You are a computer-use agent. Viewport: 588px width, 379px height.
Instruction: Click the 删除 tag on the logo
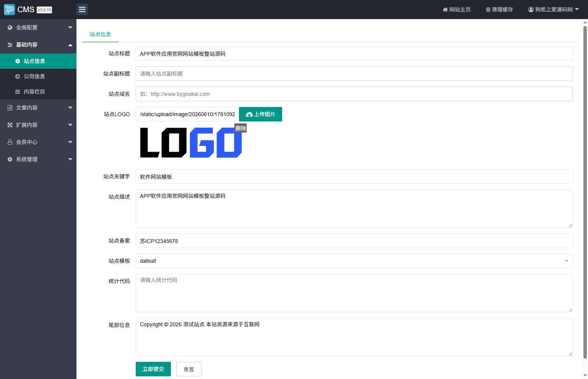(x=240, y=128)
